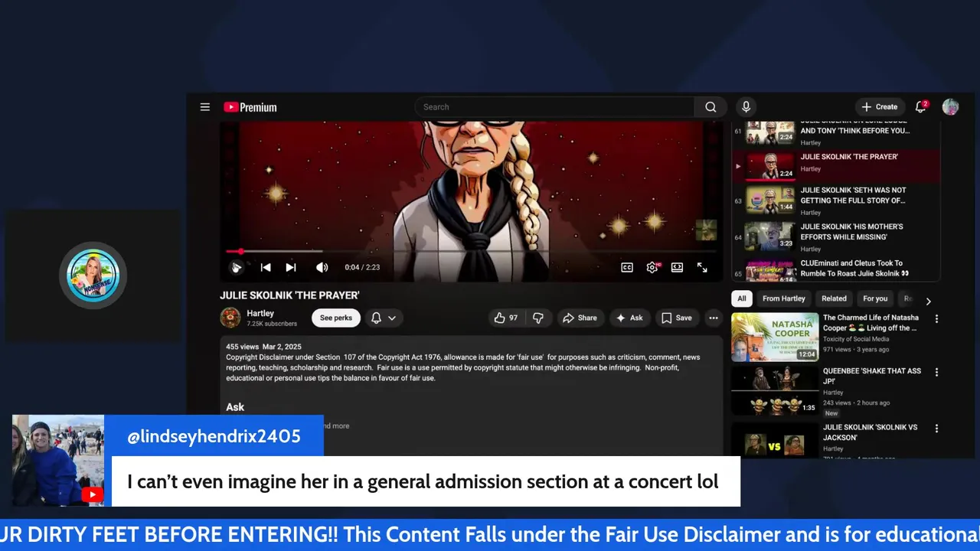Open playlist item 'SETH WAS NOT GETTING THE FULL STORY'
Image resolution: width=980 pixels, height=551 pixels.
pyautogui.click(x=836, y=201)
